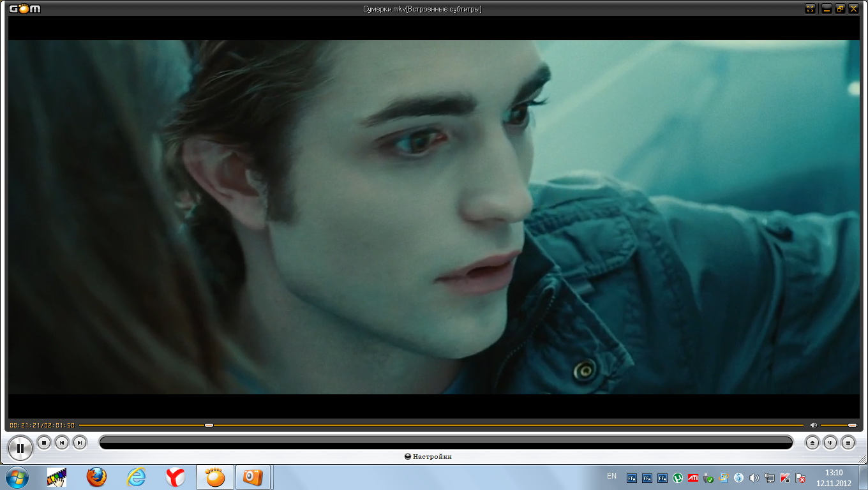
Task: Launch Firefox from the taskbar
Action: click(96, 477)
